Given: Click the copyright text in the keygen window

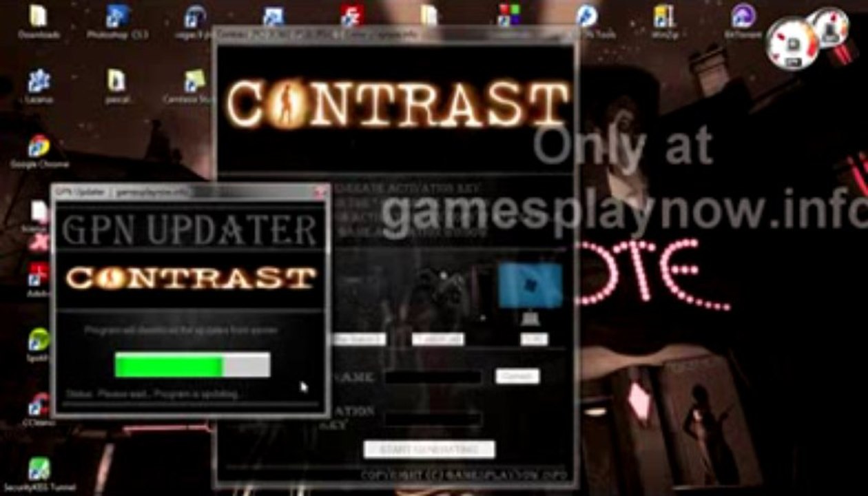Looking at the screenshot, I should point(465,475).
